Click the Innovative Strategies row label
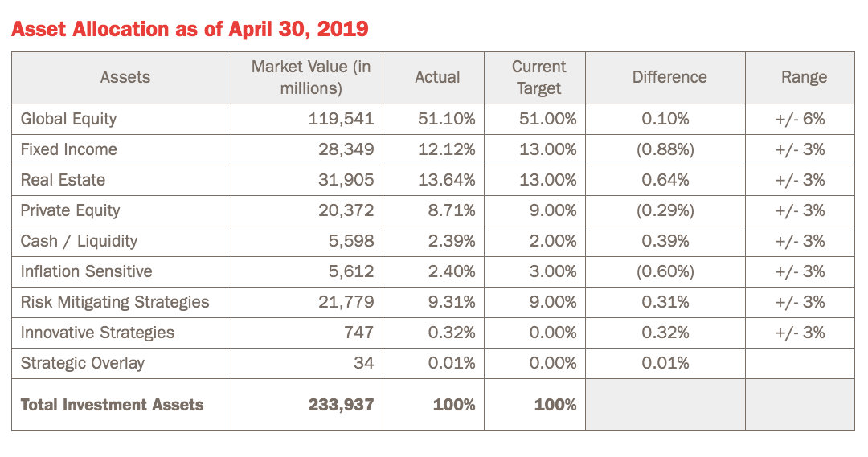This screenshot has width=868, height=457. (97, 333)
